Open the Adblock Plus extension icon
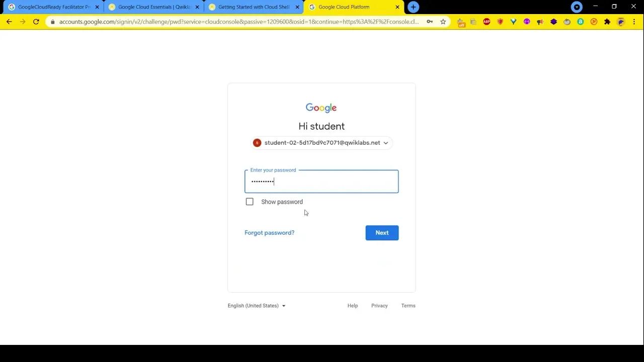The image size is (644, 362). click(486, 22)
